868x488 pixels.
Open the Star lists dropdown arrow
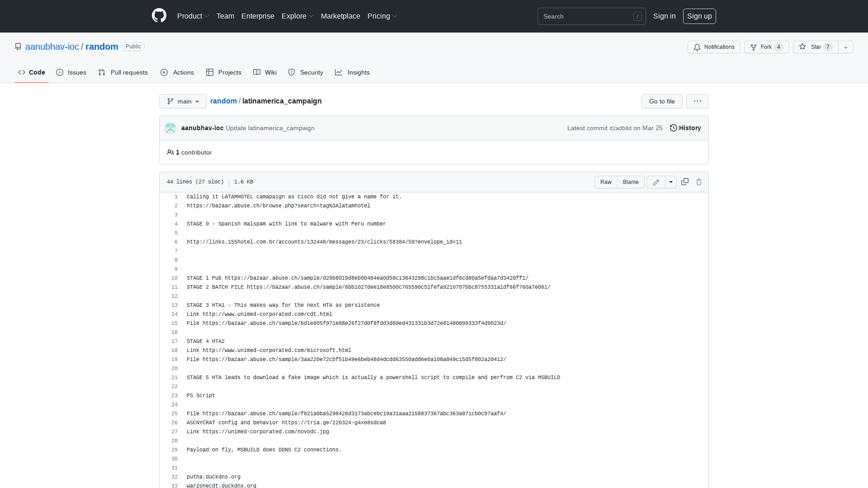point(846,47)
